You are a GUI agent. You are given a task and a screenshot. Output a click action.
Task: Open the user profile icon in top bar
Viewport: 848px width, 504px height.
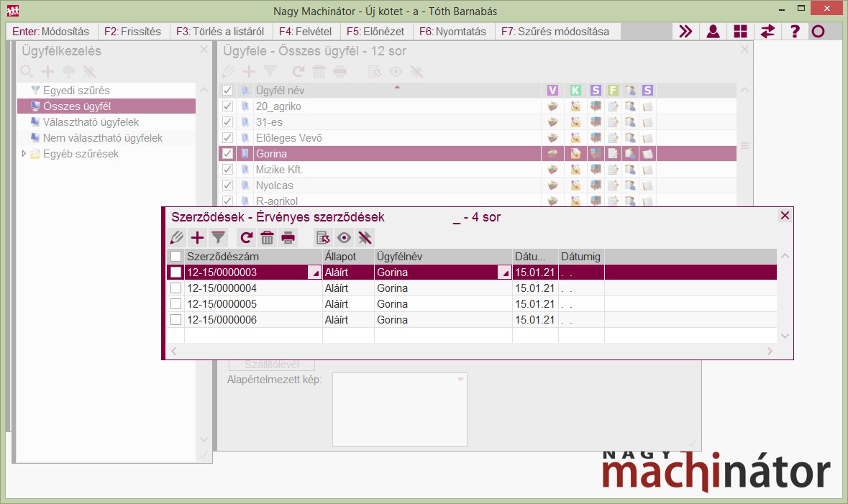[713, 32]
